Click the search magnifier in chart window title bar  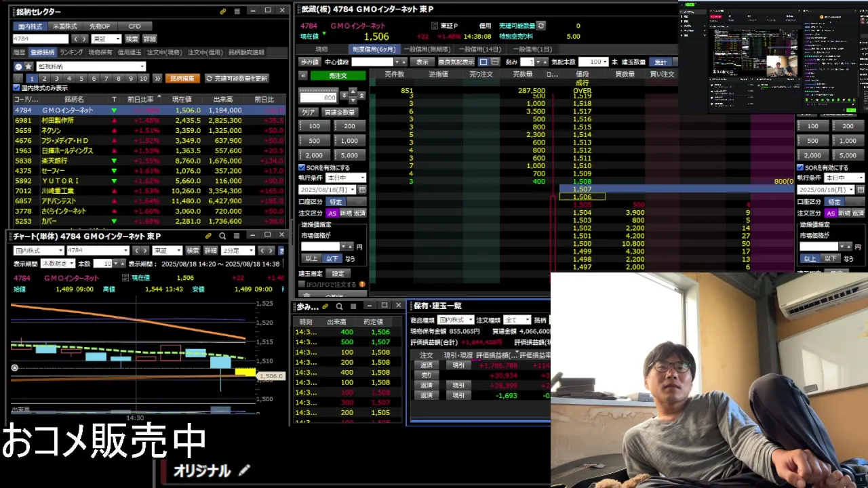(x=222, y=236)
